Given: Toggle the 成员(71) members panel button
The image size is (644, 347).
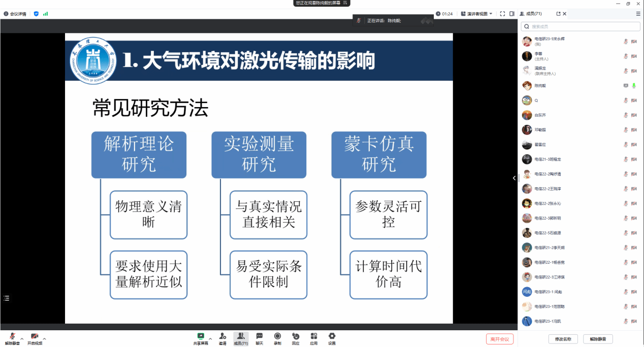Looking at the screenshot, I should click(x=241, y=338).
